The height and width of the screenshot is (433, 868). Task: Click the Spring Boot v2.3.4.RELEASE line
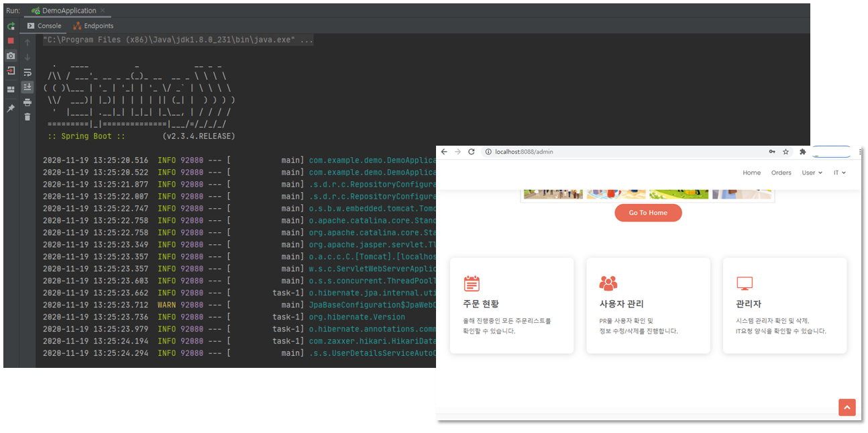tap(142, 136)
